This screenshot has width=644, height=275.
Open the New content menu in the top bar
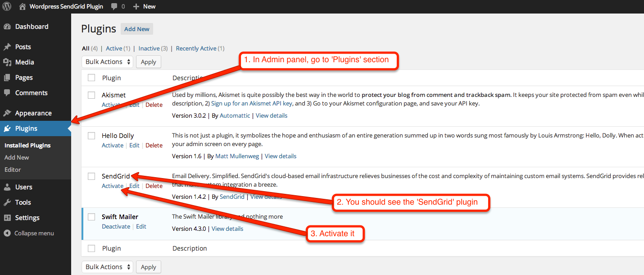[x=145, y=6]
